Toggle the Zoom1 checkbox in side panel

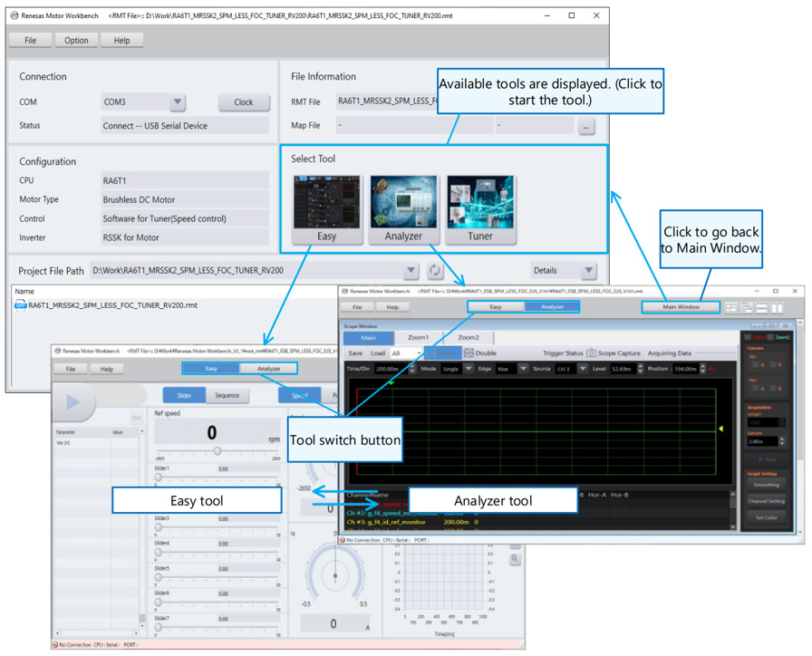(748, 337)
